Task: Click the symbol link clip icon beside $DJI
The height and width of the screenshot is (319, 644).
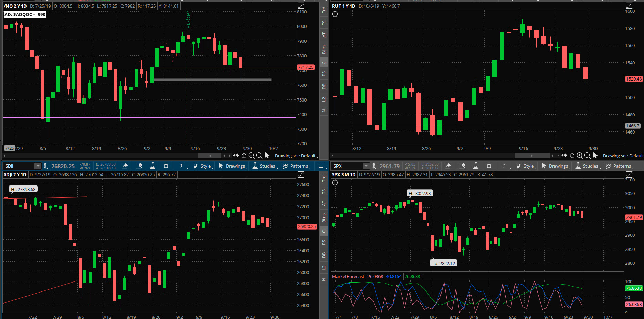Action: pyautogui.click(x=45, y=166)
